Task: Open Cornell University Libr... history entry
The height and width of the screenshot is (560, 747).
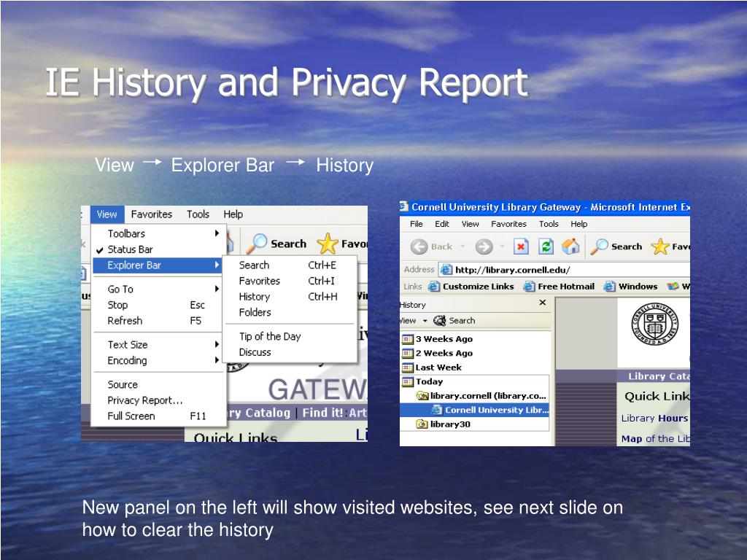Action: click(x=489, y=410)
